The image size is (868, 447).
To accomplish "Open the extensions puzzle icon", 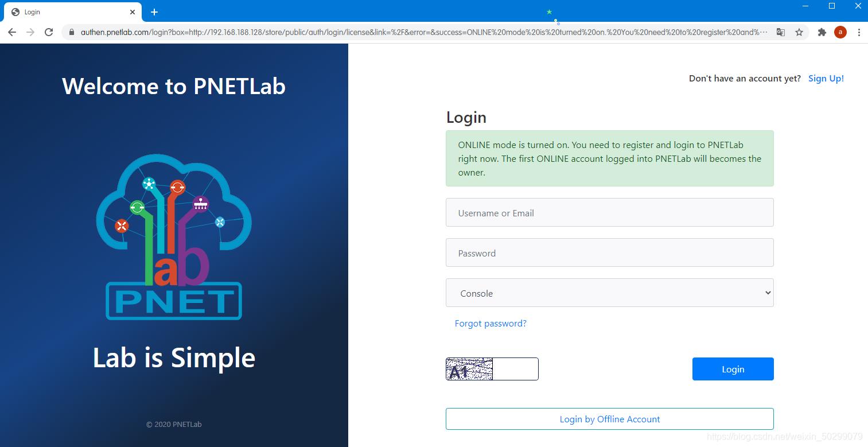I will 822,32.
